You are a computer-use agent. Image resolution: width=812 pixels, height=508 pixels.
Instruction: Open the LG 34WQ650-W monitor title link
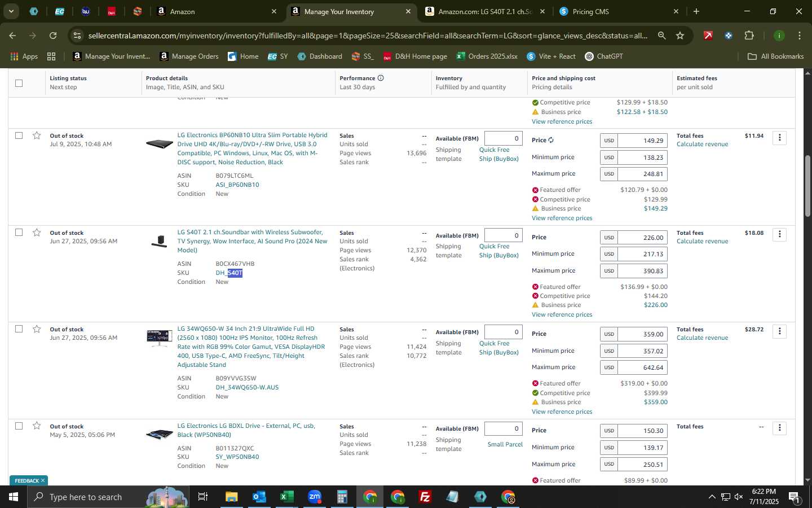pyautogui.click(x=251, y=347)
